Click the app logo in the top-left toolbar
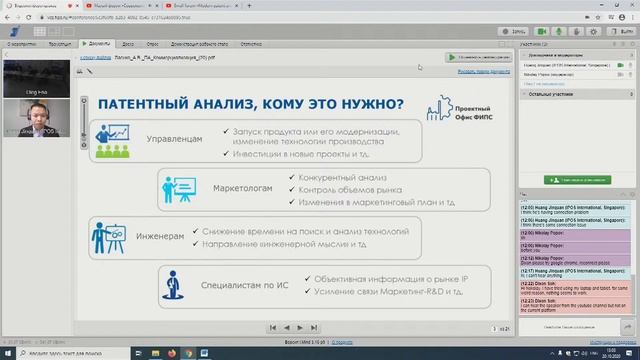This screenshot has width=640, height=360. [x=15, y=31]
